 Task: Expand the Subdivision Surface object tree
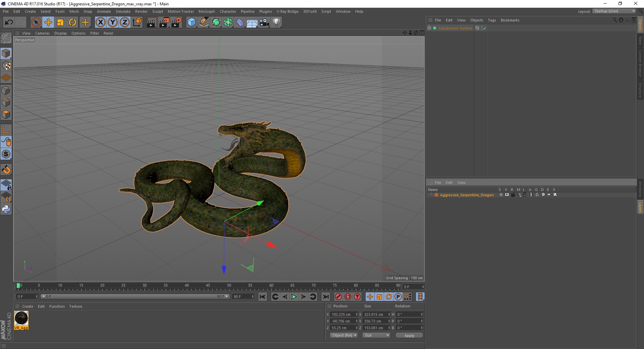(x=429, y=28)
